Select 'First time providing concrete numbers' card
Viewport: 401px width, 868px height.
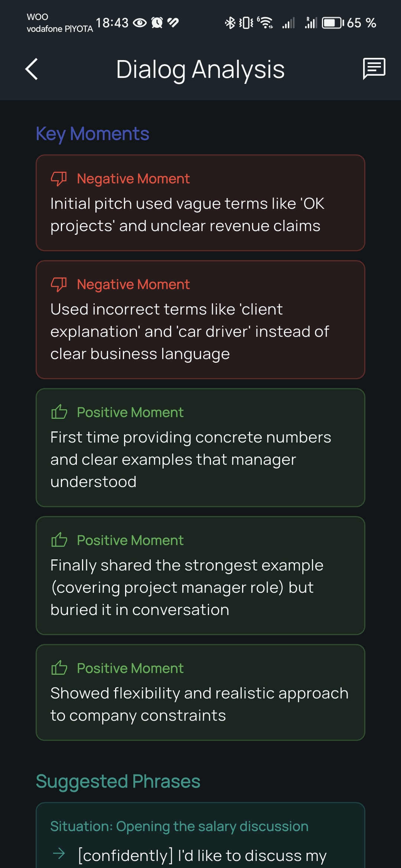(x=200, y=459)
